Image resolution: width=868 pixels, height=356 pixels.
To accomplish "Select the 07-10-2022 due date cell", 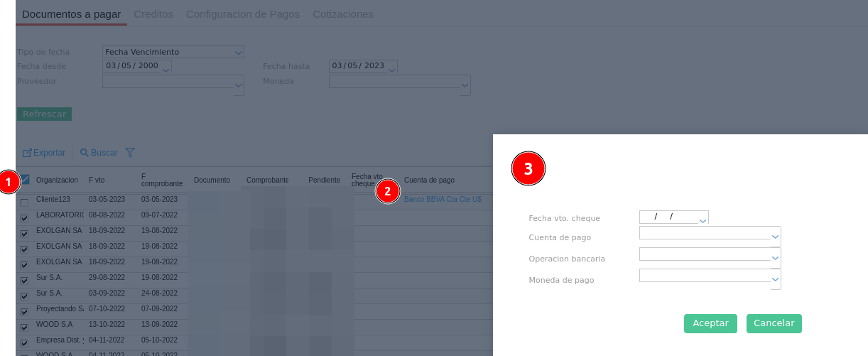I will (107, 308).
